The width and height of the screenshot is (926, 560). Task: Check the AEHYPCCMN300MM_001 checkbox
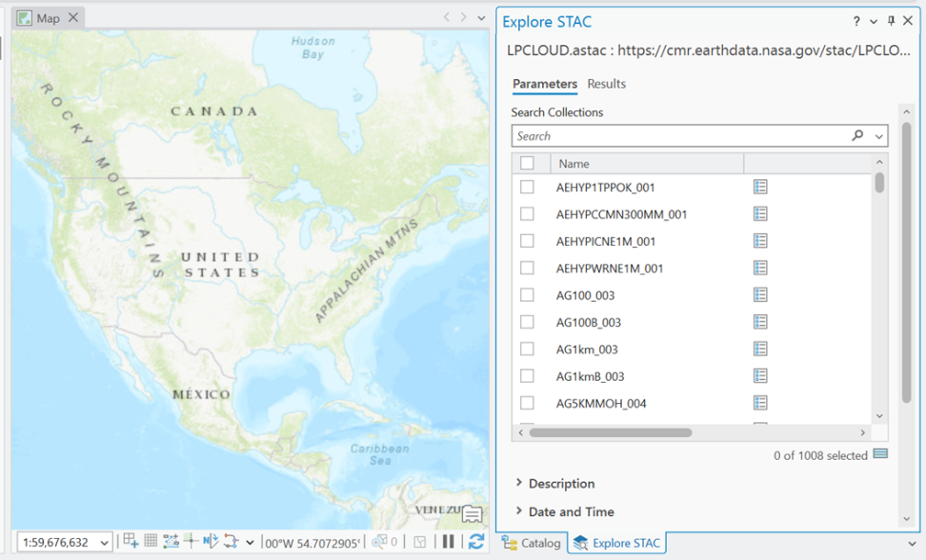(x=527, y=213)
